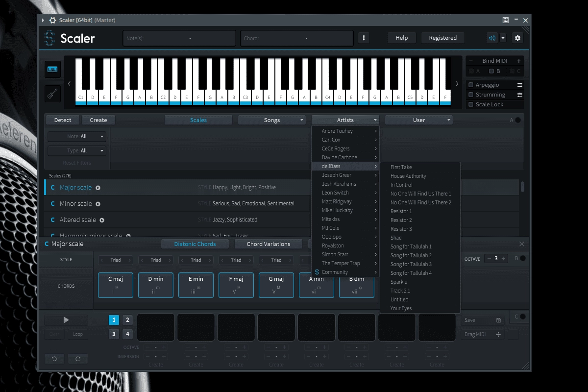Click the Drag MIDI button
The height and width of the screenshot is (392, 588).
coord(483,334)
